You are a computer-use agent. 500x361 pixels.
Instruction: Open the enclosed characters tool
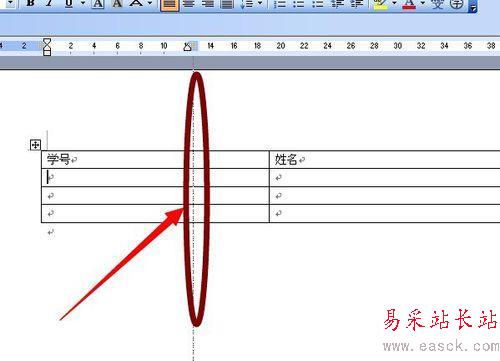click(457, 3)
